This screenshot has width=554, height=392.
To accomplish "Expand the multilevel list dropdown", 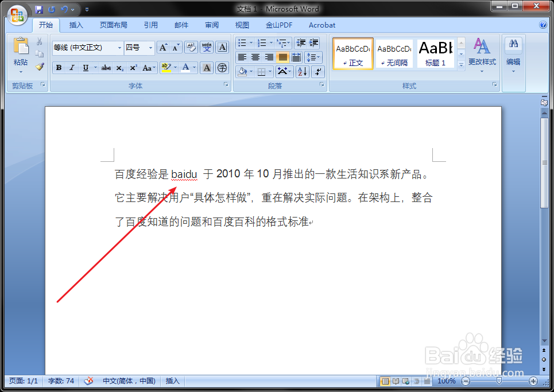I will coord(289,43).
